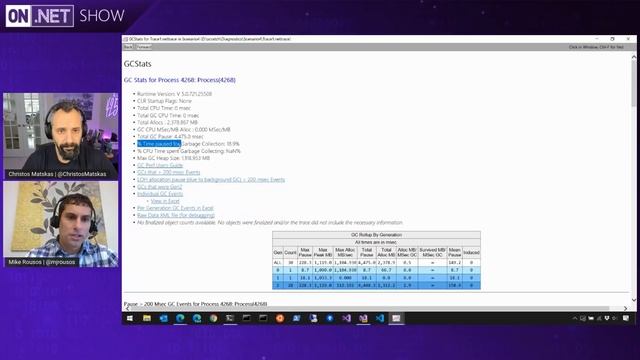Click the Total GC Pause line
The height and width of the screenshot is (360, 640).
[170, 137]
